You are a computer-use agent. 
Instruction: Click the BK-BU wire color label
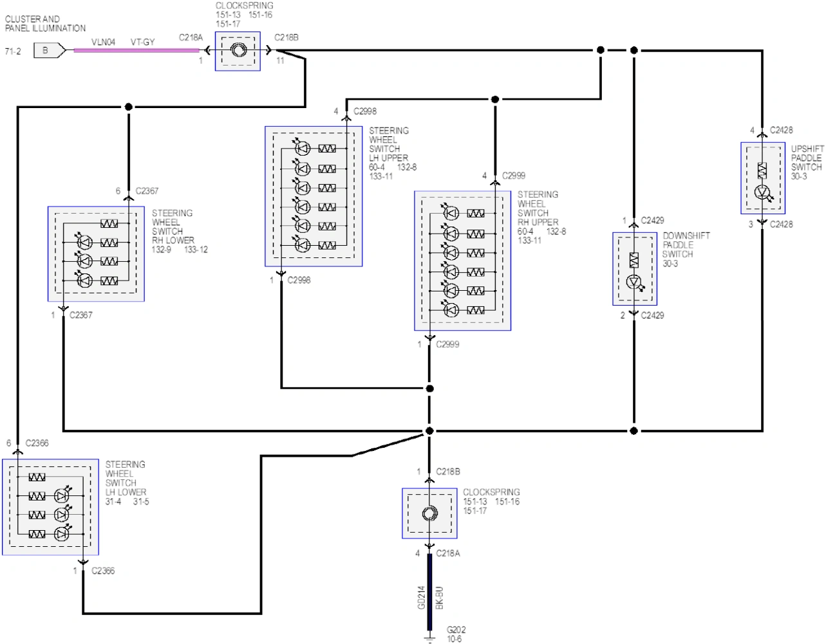440,598
